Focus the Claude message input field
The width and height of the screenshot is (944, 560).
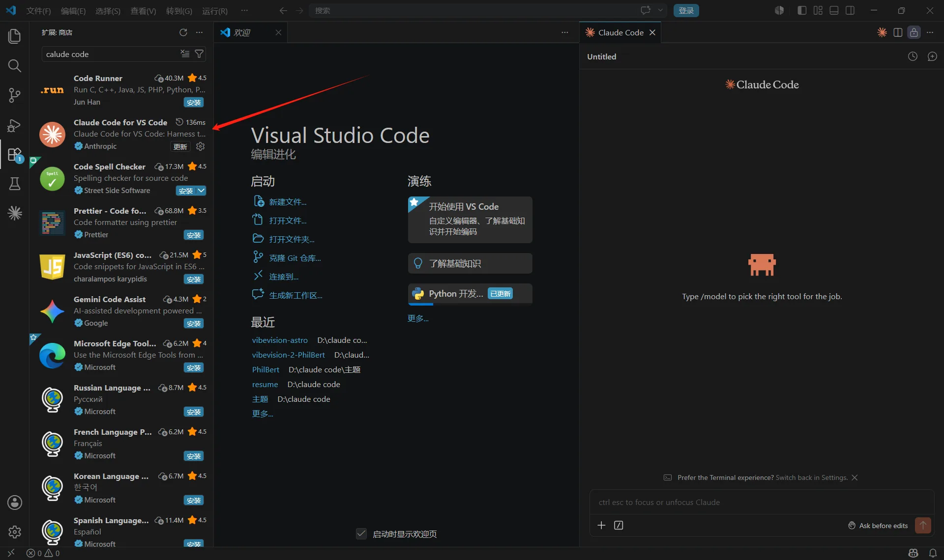762,502
